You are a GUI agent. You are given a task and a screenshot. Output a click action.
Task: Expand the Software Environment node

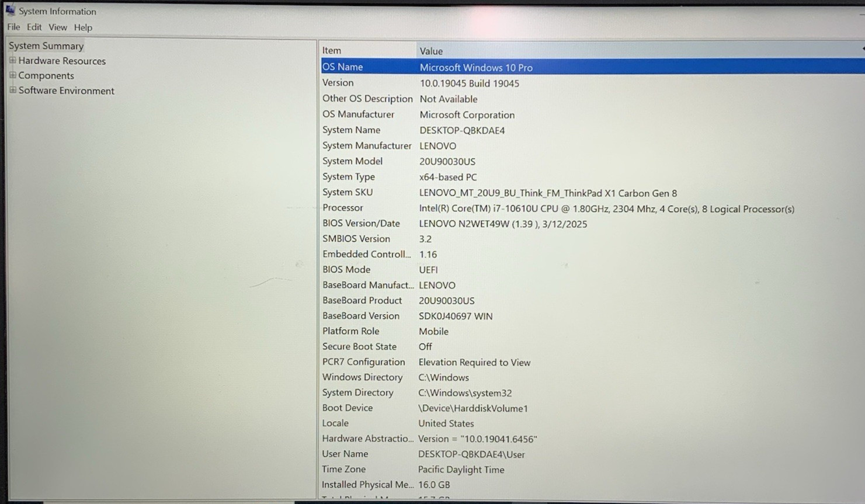click(x=12, y=90)
